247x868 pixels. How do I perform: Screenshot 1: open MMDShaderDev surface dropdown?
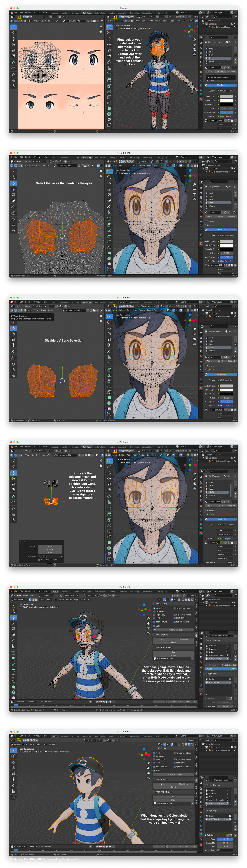click(x=225, y=91)
